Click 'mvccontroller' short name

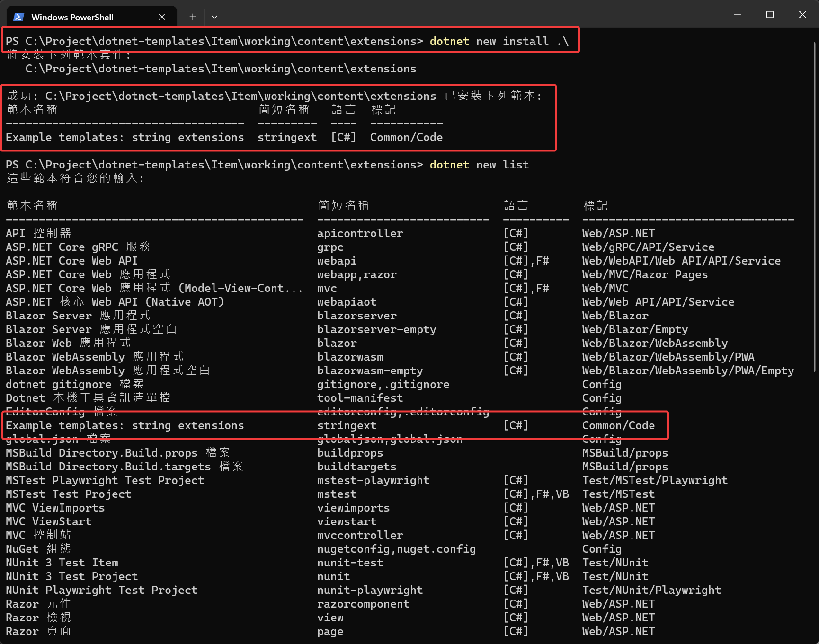360,535
